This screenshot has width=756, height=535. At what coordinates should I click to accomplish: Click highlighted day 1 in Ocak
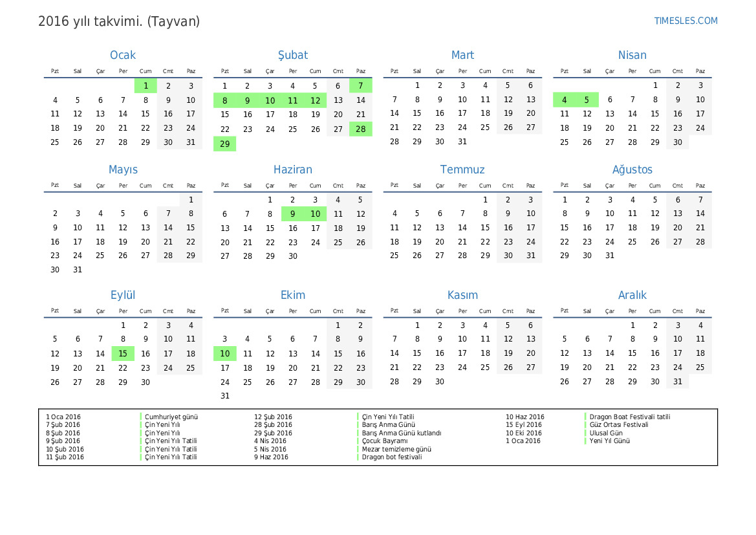tap(146, 86)
